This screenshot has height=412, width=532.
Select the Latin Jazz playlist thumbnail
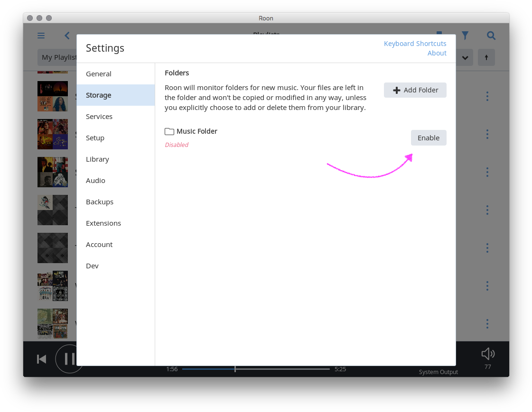pyautogui.click(x=53, y=134)
